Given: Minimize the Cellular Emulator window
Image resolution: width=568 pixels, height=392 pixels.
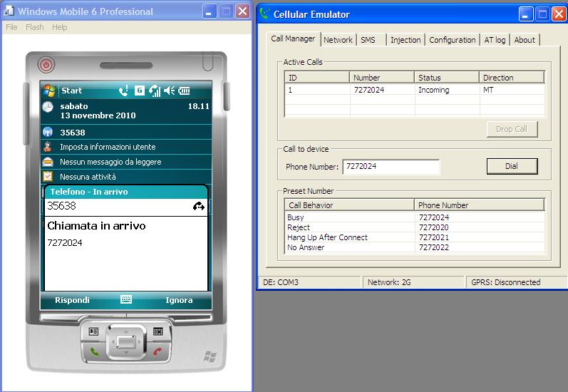Looking at the screenshot, I should pyautogui.click(x=526, y=14).
